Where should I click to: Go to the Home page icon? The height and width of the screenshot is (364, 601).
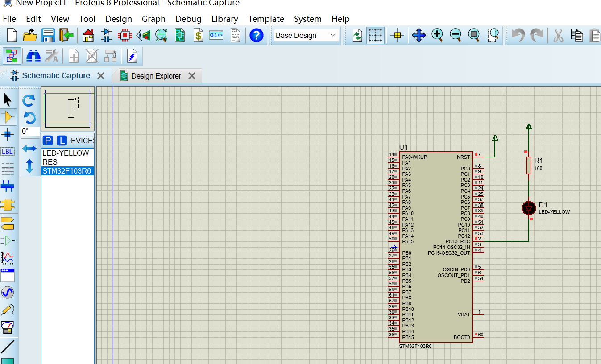pyautogui.click(x=88, y=35)
